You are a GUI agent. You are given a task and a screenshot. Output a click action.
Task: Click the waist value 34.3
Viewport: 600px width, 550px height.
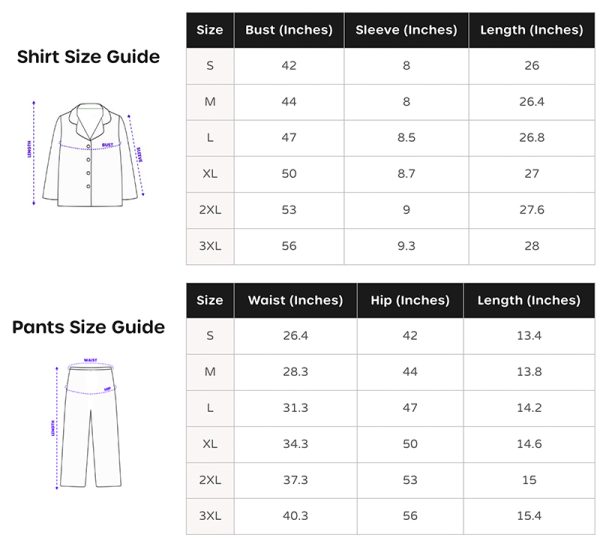click(295, 444)
